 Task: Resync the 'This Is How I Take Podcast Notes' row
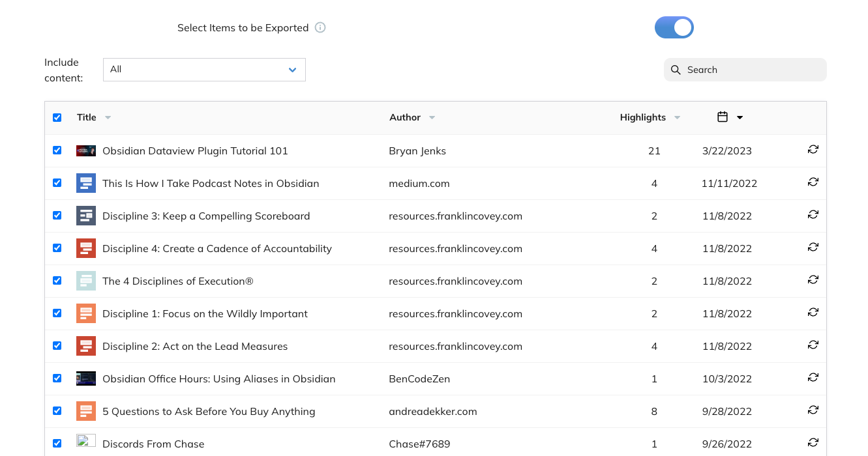coord(813,182)
